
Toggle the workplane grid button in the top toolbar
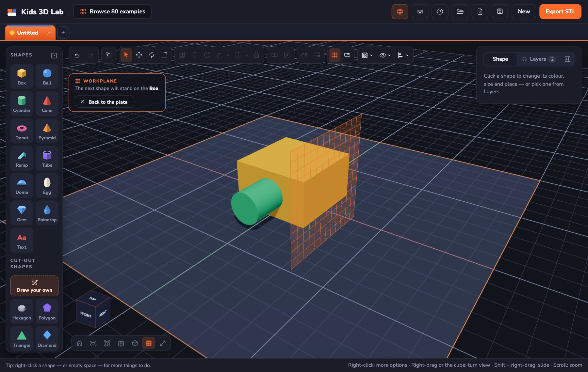coord(335,55)
